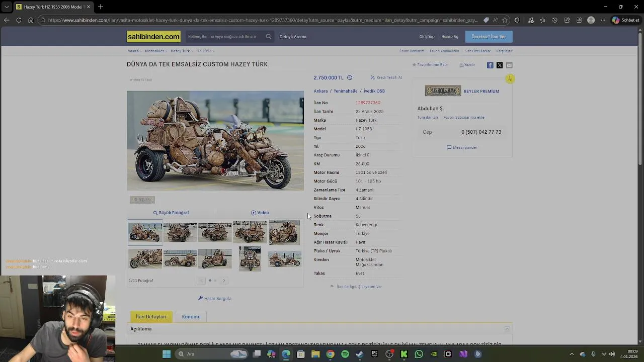The width and height of the screenshot is (644, 362).
Task: Open browser settings and more menu
Action: click(603, 20)
